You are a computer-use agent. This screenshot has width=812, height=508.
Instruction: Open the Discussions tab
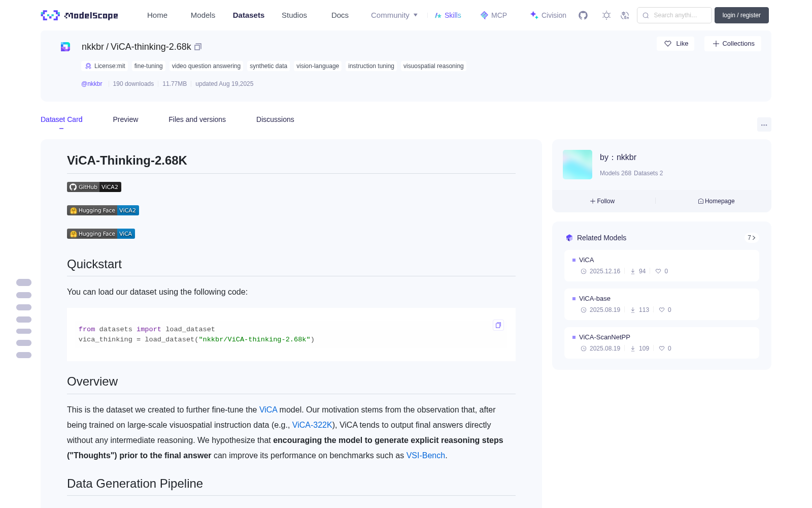tap(275, 119)
